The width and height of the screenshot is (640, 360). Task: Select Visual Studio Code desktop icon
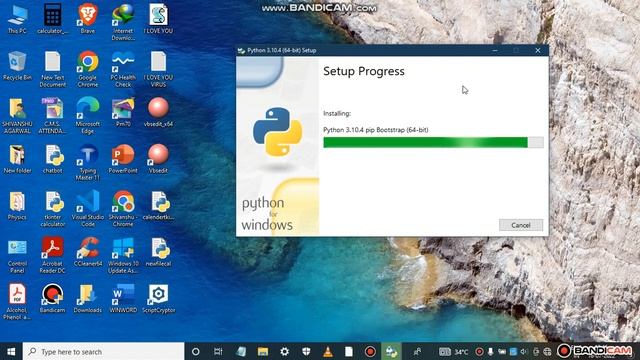(x=88, y=209)
